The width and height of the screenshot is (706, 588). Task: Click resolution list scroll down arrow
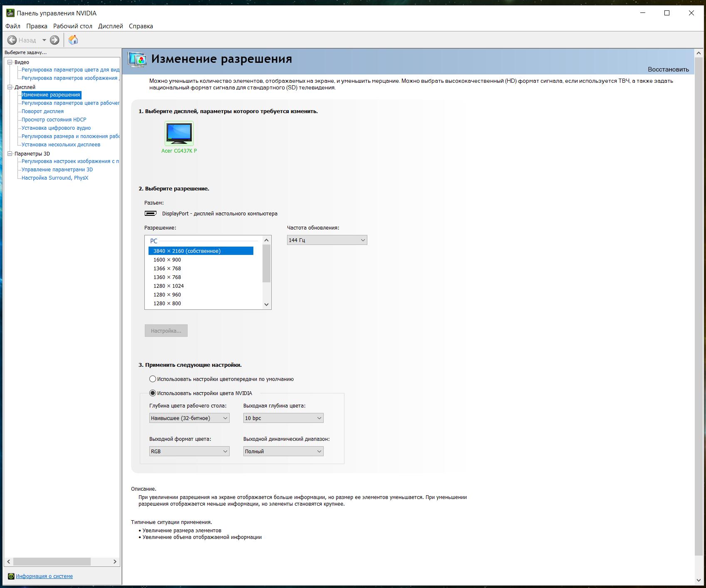click(267, 304)
